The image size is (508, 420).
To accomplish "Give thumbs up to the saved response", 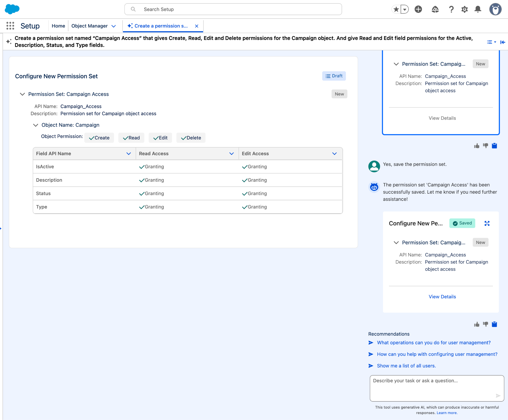I will click(x=477, y=324).
